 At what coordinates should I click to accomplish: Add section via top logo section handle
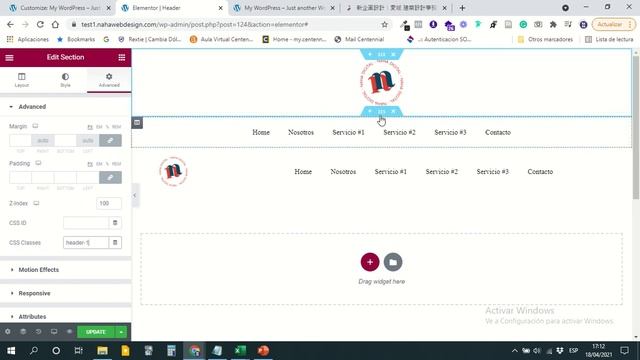click(370, 54)
